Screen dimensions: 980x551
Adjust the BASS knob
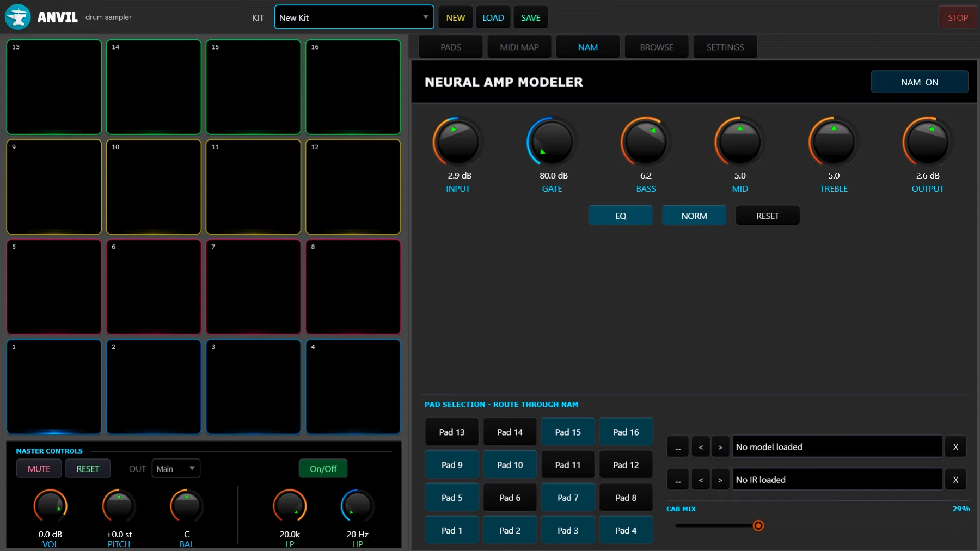point(646,142)
